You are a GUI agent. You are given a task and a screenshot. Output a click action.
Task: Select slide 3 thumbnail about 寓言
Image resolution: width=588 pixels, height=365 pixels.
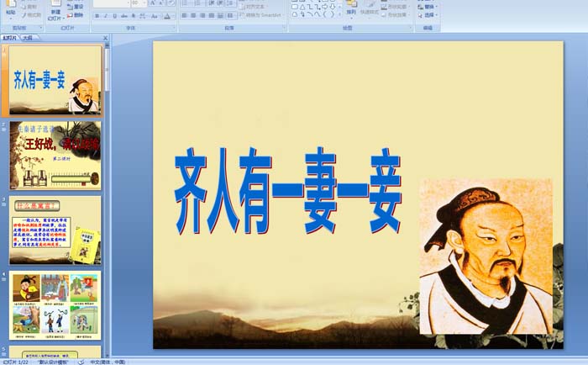[55, 230]
